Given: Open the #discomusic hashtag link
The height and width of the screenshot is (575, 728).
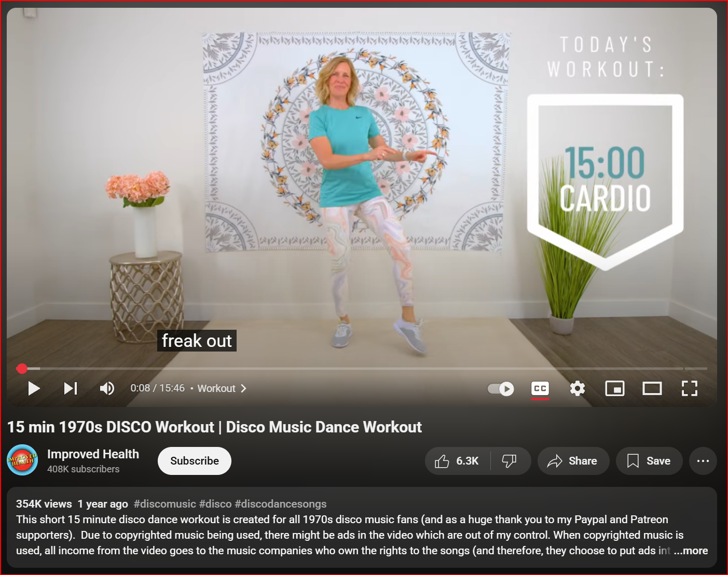Looking at the screenshot, I should tap(164, 504).
